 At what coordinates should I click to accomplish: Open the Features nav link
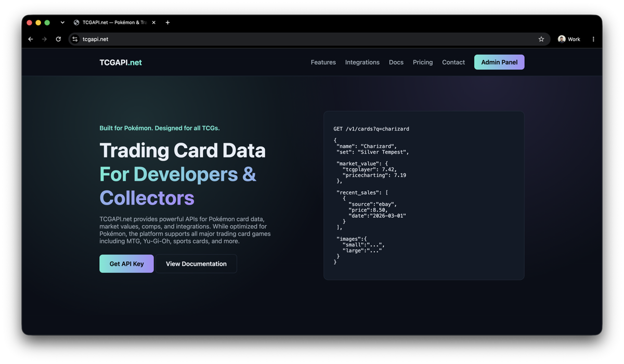click(x=323, y=62)
